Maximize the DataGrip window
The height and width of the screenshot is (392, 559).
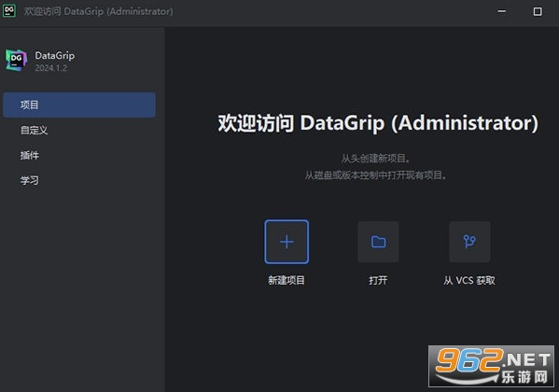[538, 11]
